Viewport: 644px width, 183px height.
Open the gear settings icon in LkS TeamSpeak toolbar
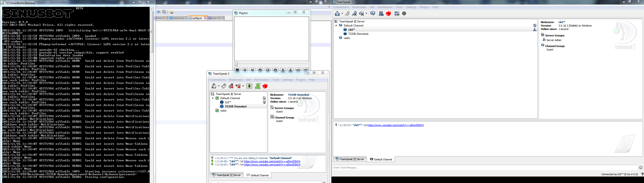pyautogui.click(x=404, y=14)
